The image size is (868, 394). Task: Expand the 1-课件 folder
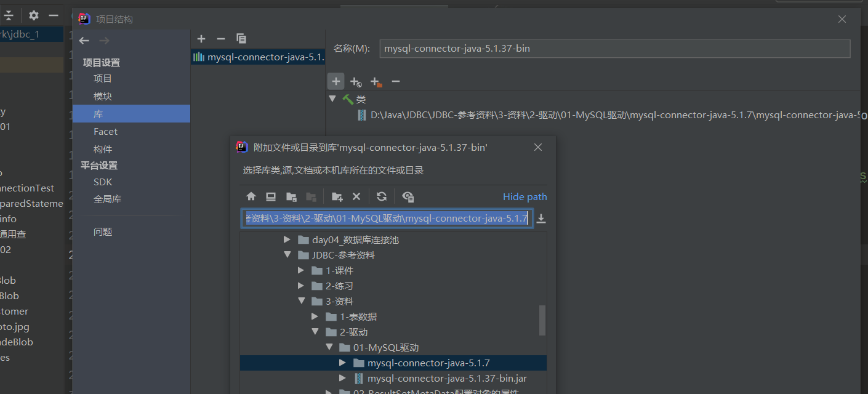coord(301,270)
